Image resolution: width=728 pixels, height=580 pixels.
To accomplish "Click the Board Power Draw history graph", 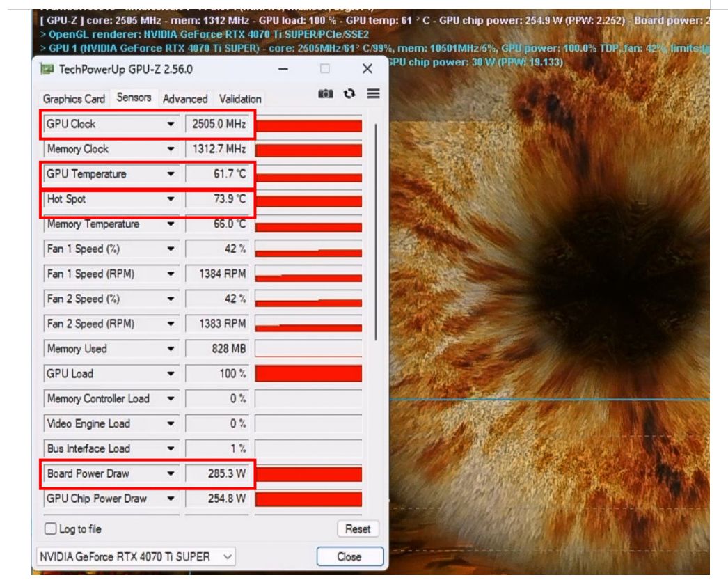I will pos(308,473).
